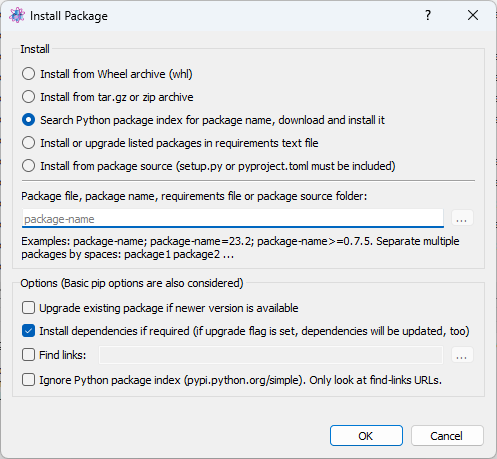Click into the package-name input field

233,219
